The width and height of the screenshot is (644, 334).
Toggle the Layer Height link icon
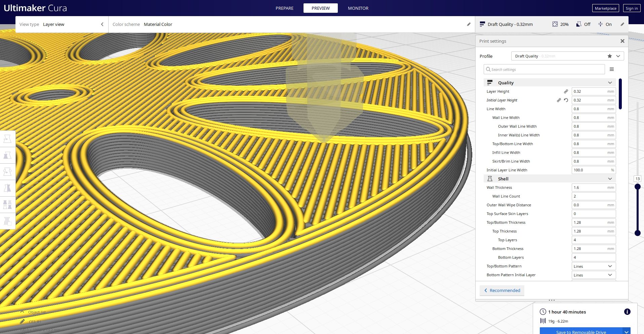click(x=566, y=91)
